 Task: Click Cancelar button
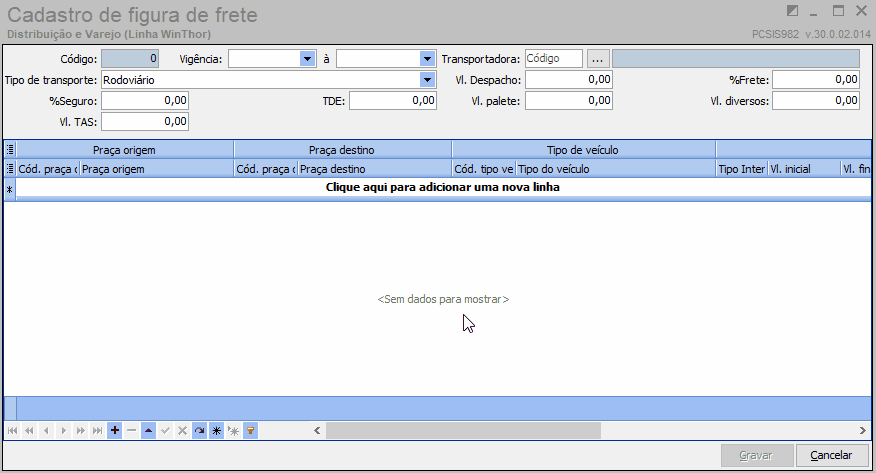[x=832, y=455]
